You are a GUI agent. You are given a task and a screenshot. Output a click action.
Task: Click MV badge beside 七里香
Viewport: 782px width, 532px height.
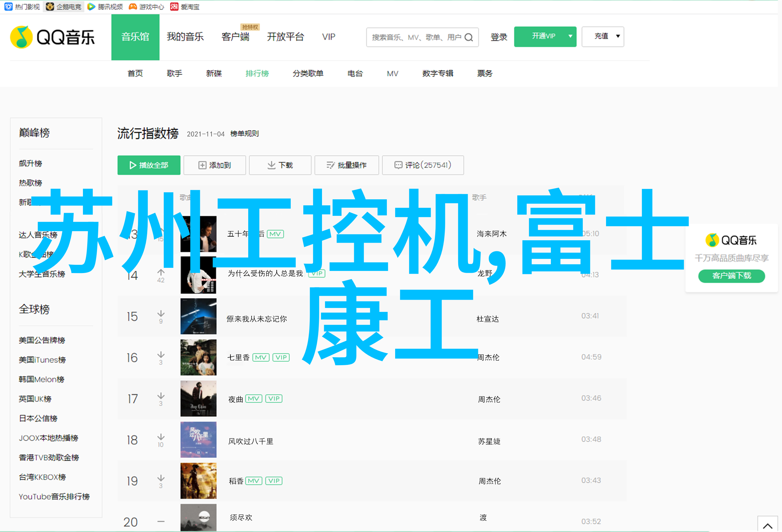(261, 357)
